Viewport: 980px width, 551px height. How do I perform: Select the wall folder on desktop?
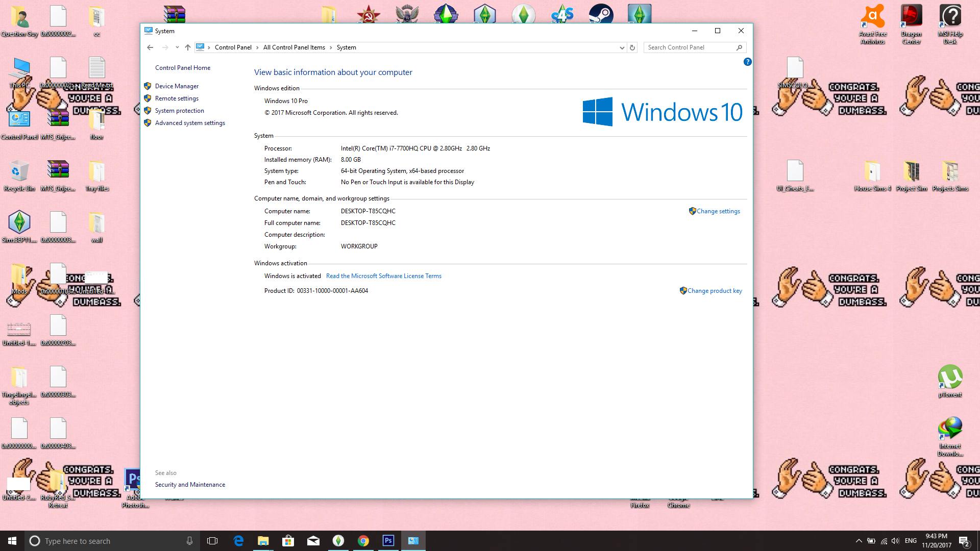tap(97, 228)
